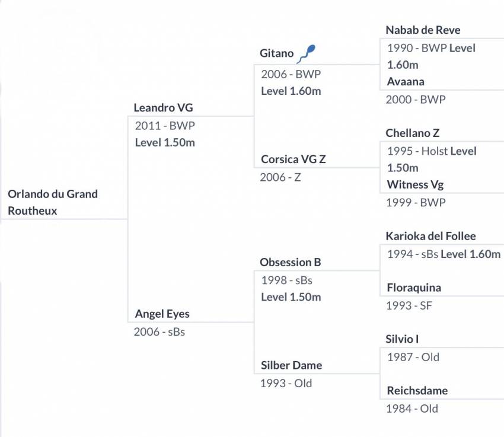Open Chellano Z stallion page

point(413,133)
